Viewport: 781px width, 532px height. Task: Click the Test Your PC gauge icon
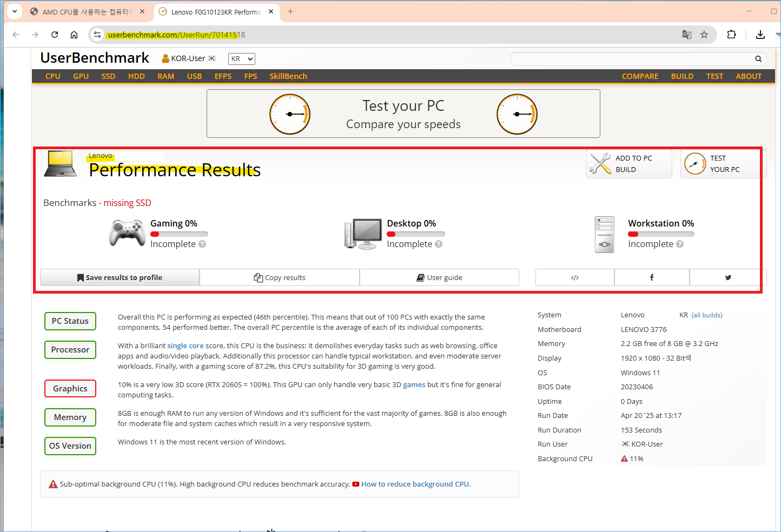[x=695, y=164]
